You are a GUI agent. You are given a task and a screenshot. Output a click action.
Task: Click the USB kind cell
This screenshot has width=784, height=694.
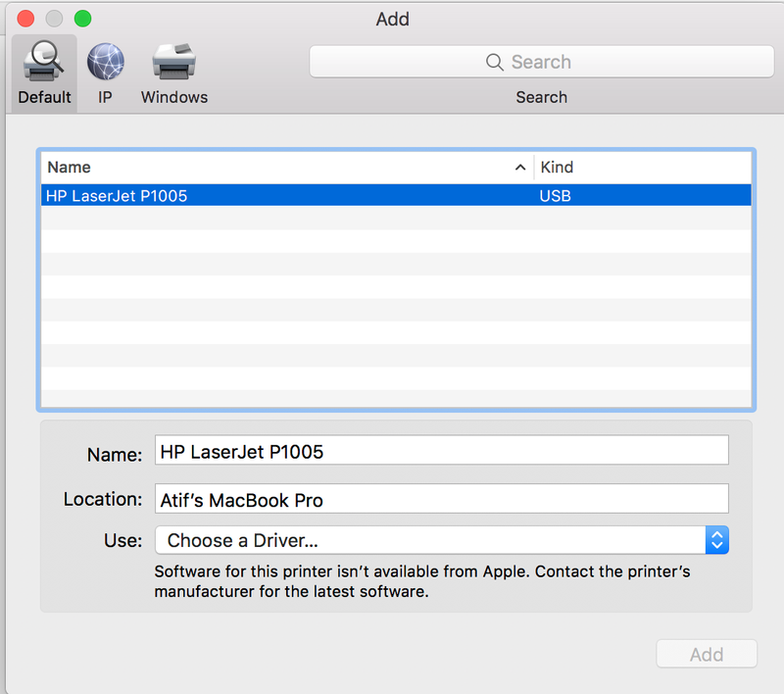pyautogui.click(x=555, y=196)
